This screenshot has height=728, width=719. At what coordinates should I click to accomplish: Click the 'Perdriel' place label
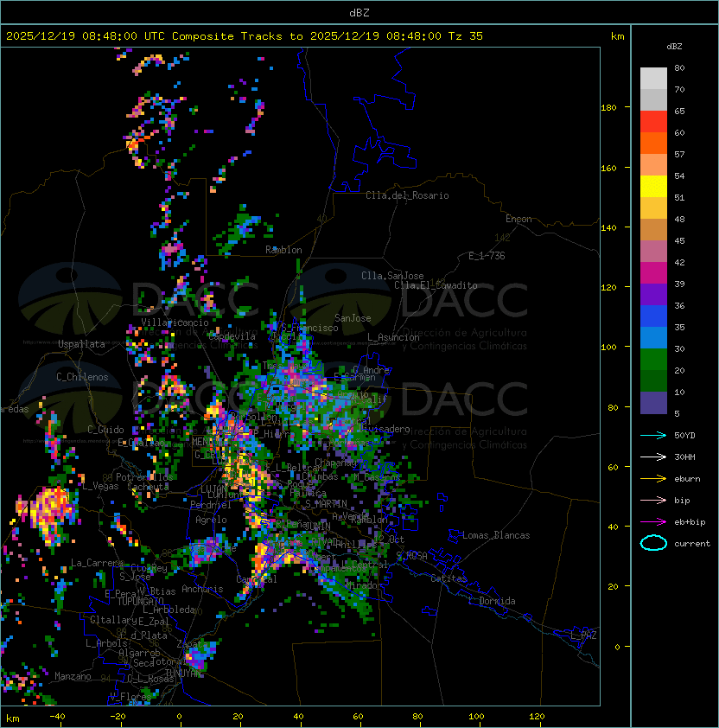pos(211,505)
